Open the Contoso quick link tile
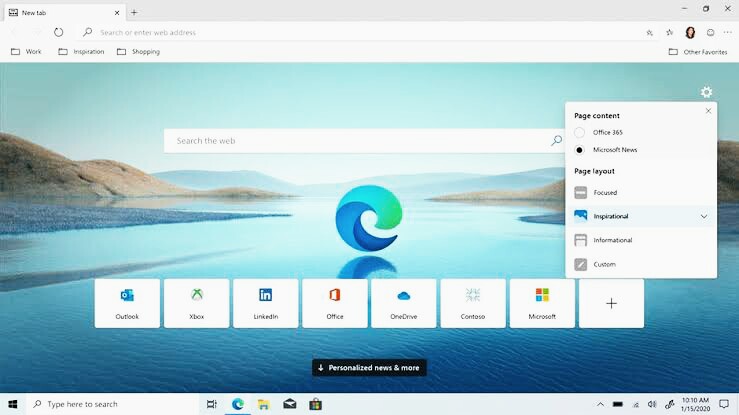739x415 pixels. [473, 303]
